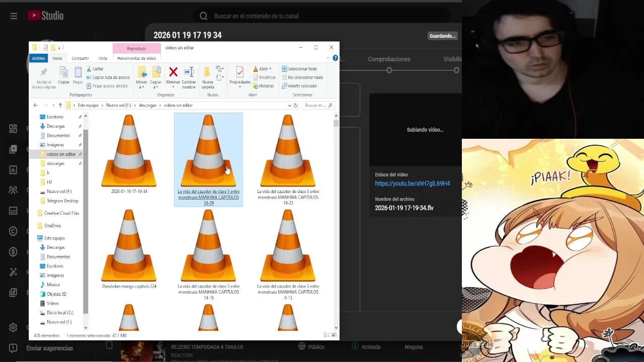This screenshot has width=644, height=362.
Task: Open Herramientas de vídeo tab
Action: (136, 58)
